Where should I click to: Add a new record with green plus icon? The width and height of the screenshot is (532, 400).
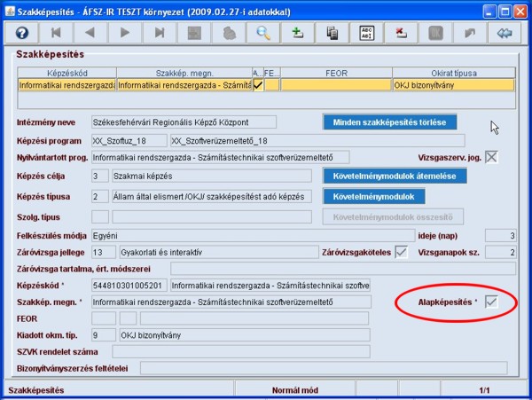point(297,33)
